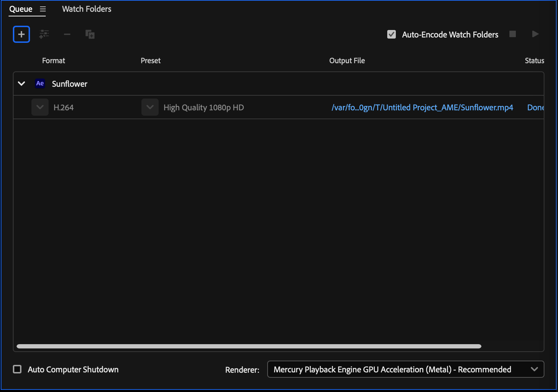Uncheck Auto-Encode Watch Folders checkbox
The width and height of the screenshot is (558, 392).
(392, 34)
